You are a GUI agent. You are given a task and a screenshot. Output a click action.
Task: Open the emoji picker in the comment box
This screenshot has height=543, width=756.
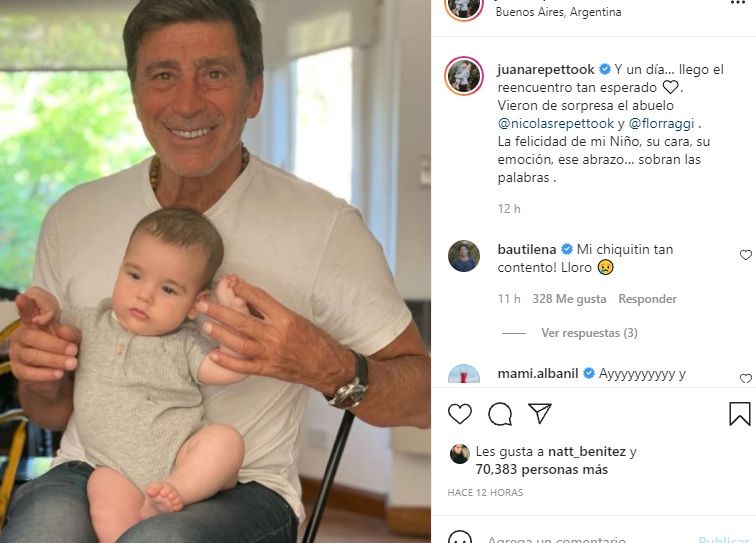(460, 538)
